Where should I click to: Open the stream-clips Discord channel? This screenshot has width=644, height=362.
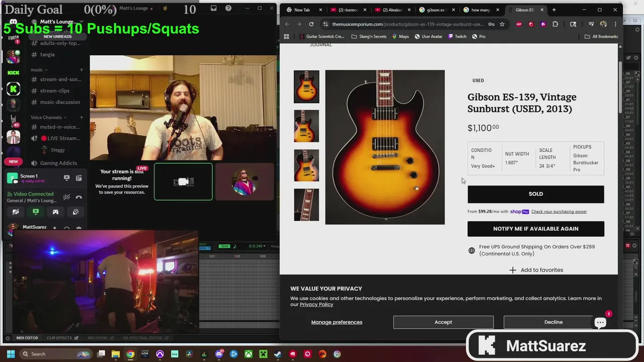coord(54,90)
